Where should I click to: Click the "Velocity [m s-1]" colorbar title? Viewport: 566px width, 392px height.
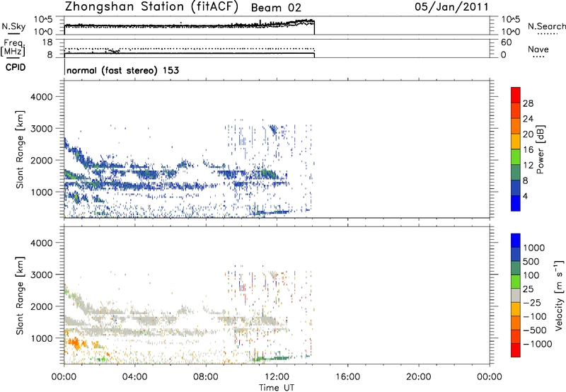click(559, 295)
